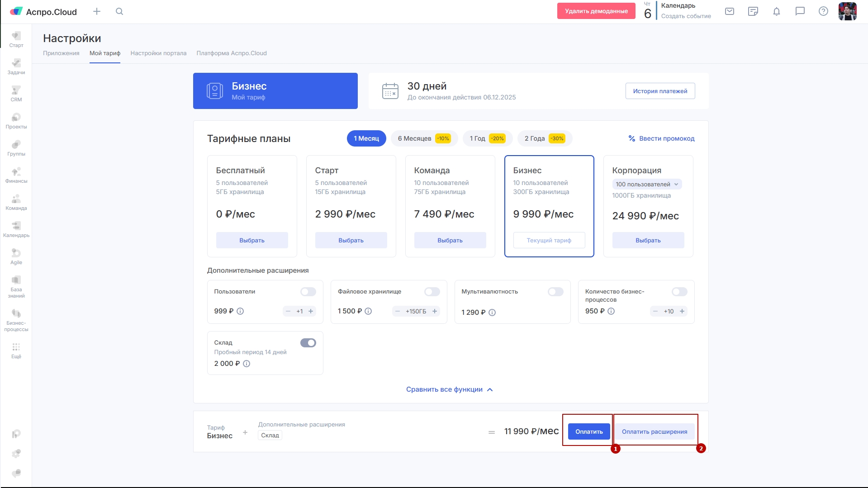
Task: Switch to Настройки портала tab
Action: point(158,53)
